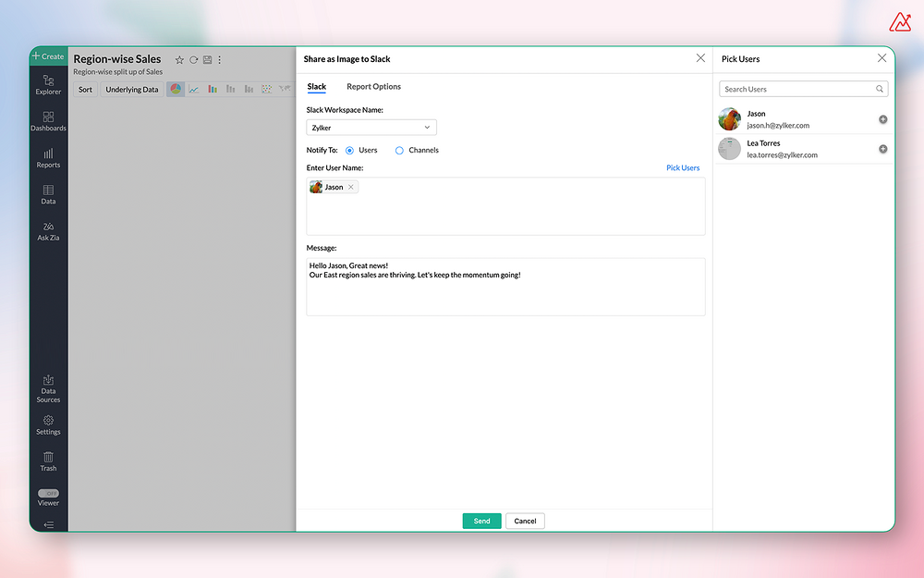Click the Create button in sidebar
The height and width of the screenshot is (578, 924).
click(48, 56)
